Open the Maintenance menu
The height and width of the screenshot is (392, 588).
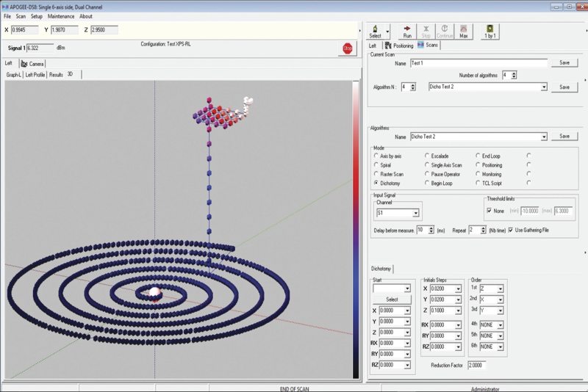(62, 16)
